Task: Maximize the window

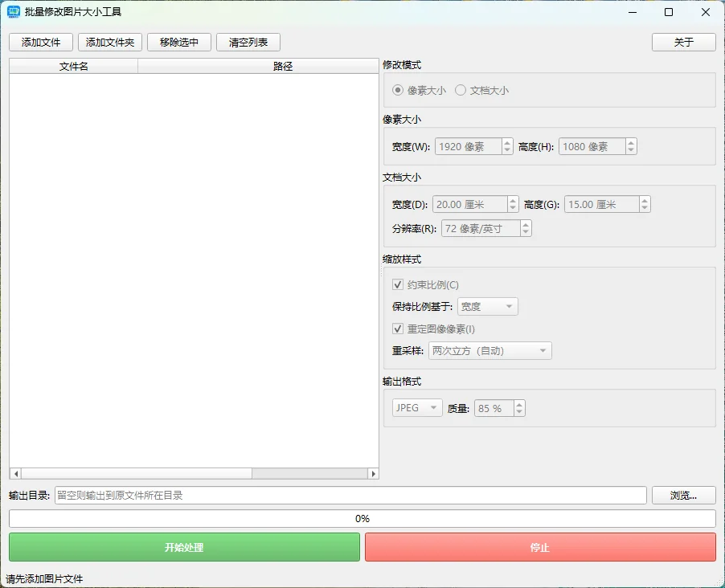Action: [669, 12]
